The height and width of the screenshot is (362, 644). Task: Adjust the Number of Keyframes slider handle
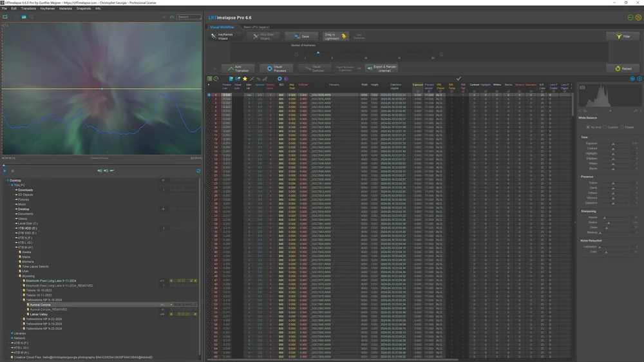tap(318, 53)
